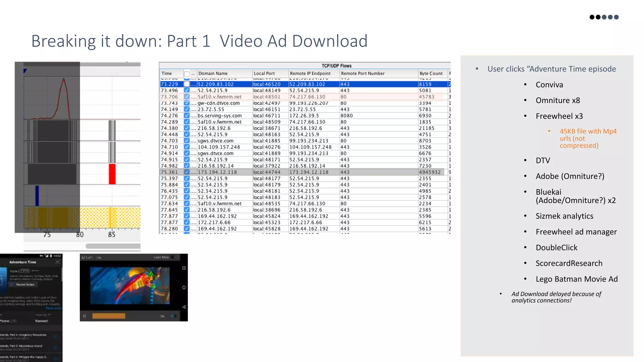644x362 pixels.
Task: Click the Time column header
Action: (x=171, y=74)
